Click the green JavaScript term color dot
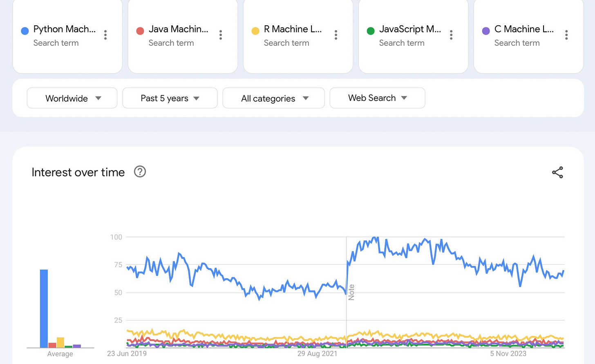The image size is (595, 364). click(x=371, y=31)
